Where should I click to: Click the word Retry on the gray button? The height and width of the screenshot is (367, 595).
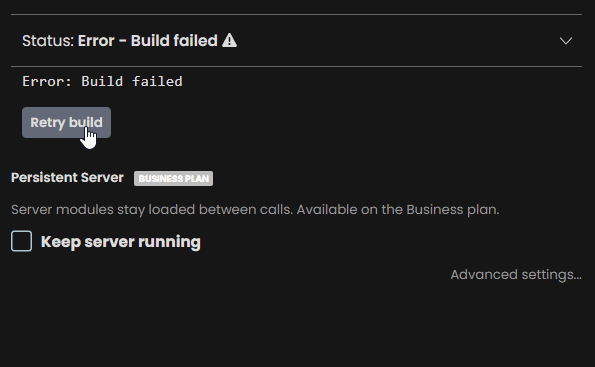pyautogui.click(x=48, y=123)
